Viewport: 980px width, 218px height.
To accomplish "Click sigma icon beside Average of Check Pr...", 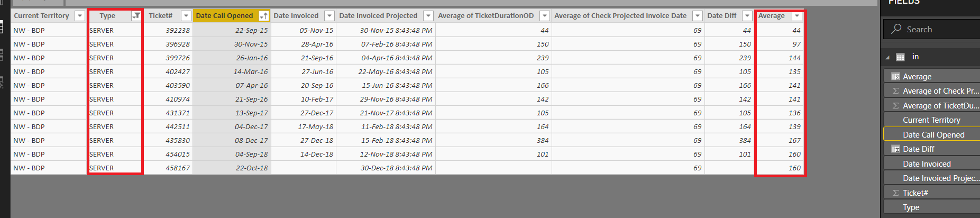I will coord(895,91).
